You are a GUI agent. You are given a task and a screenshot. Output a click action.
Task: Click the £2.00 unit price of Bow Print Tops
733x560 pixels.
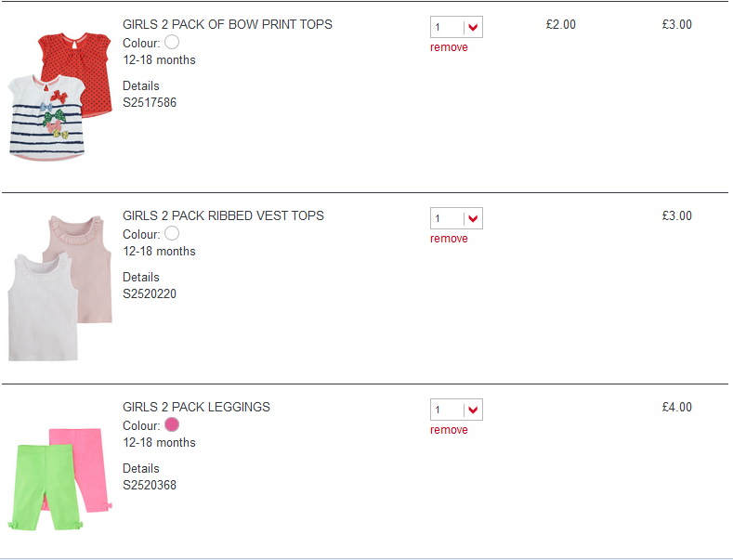point(560,25)
